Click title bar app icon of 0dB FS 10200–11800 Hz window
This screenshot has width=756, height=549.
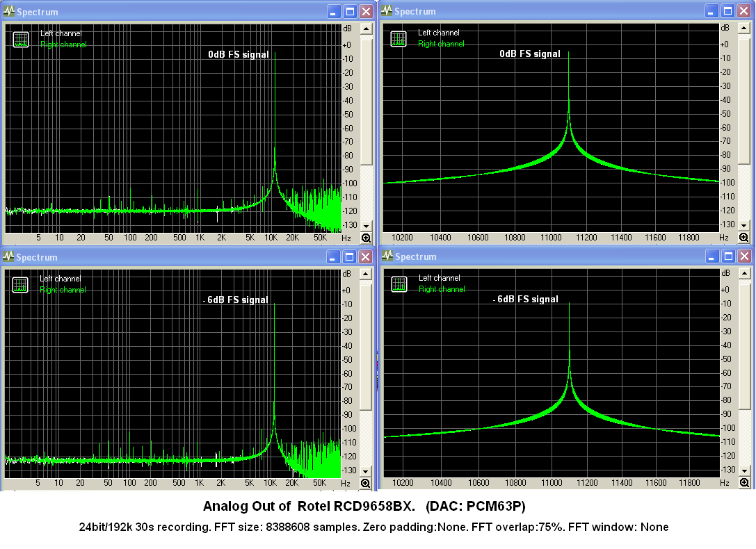click(387, 10)
